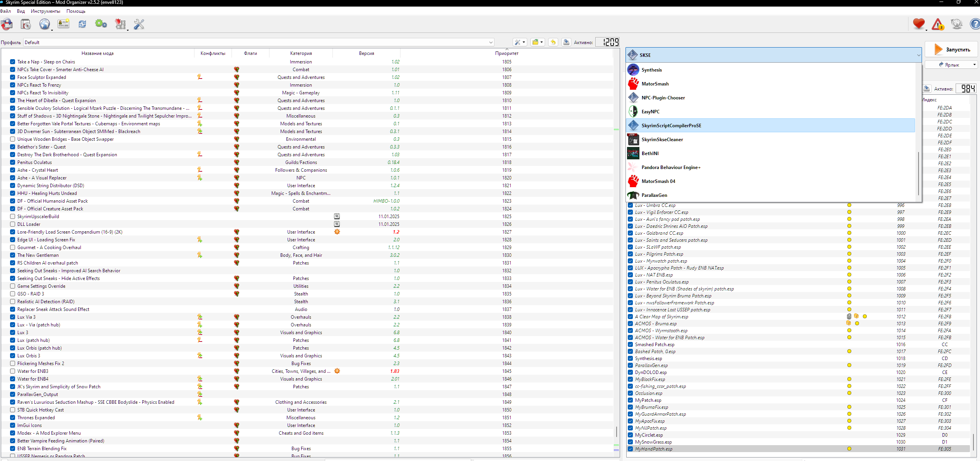Image resolution: width=980 pixels, height=461 pixels.
Task: Click the Nexus flag icon for NPCs Take Cover
Action: point(237,70)
